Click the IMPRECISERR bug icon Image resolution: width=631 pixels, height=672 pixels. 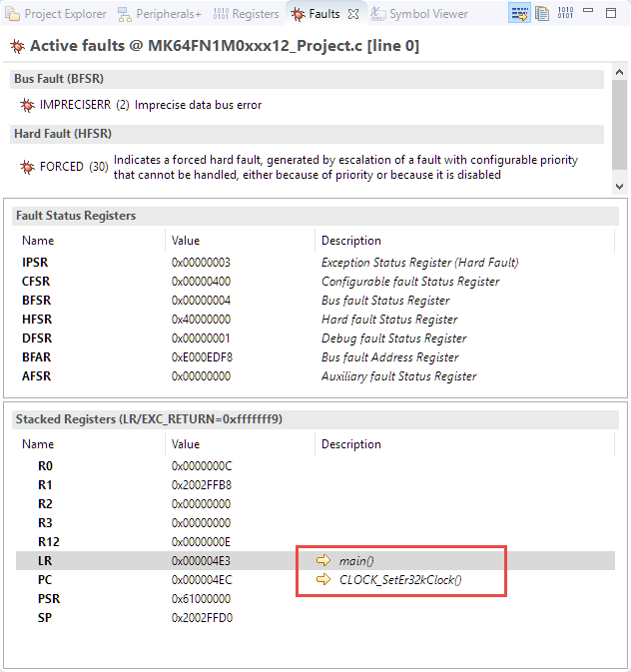click(x=27, y=105)
